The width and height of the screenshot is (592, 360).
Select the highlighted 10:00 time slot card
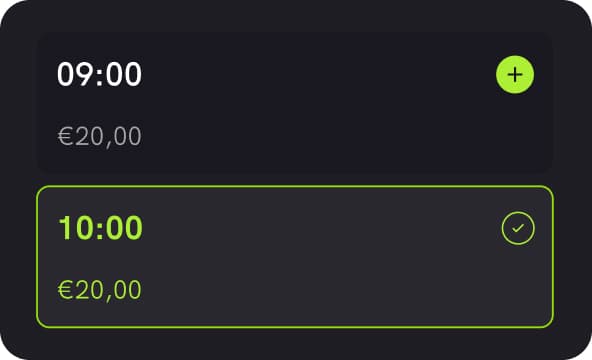pyautogui.click(x=294, y=257)
